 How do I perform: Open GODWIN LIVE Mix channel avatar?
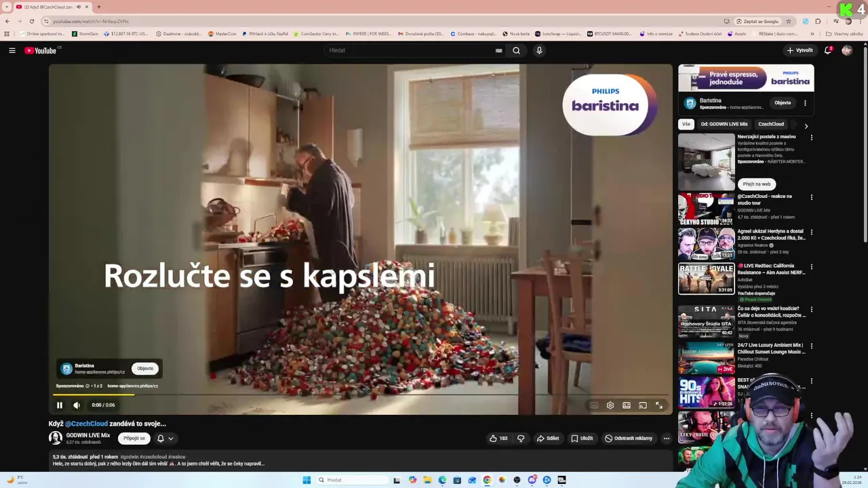(56, 438)
